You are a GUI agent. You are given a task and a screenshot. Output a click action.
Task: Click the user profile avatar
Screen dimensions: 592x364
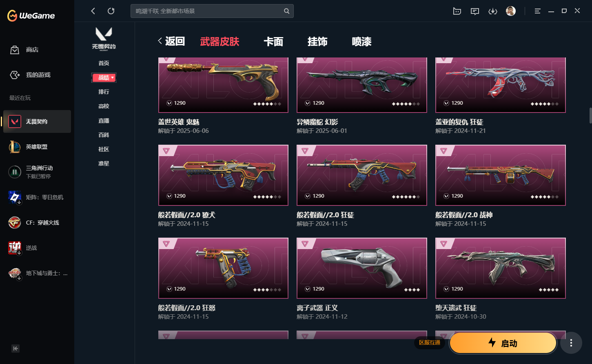pos(510,11)
